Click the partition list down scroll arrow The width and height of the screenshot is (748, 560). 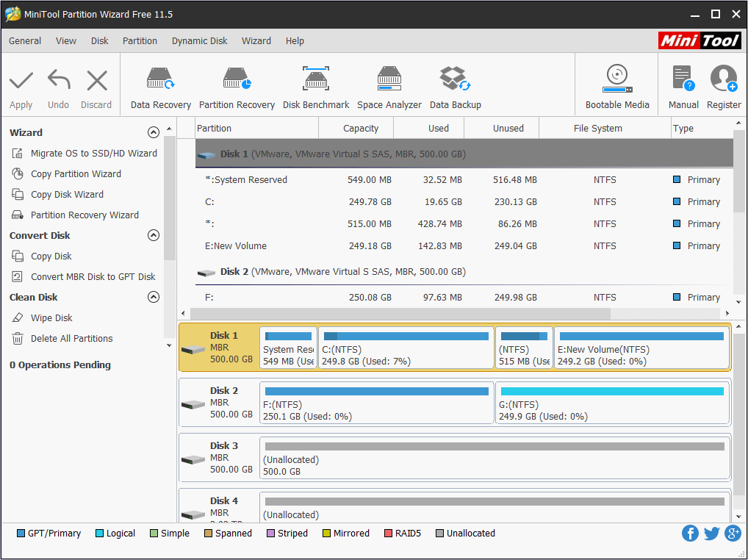point(738,302)
